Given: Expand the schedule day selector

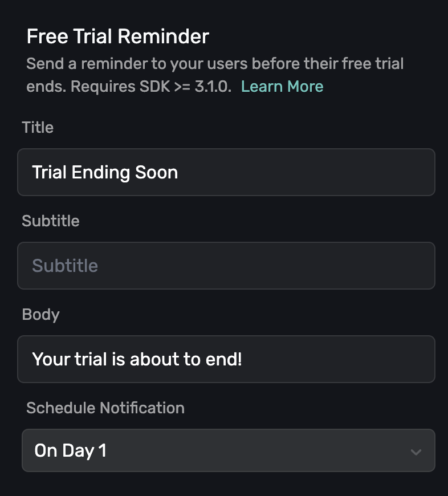Looking at the screenshot, I should (228, 450).
